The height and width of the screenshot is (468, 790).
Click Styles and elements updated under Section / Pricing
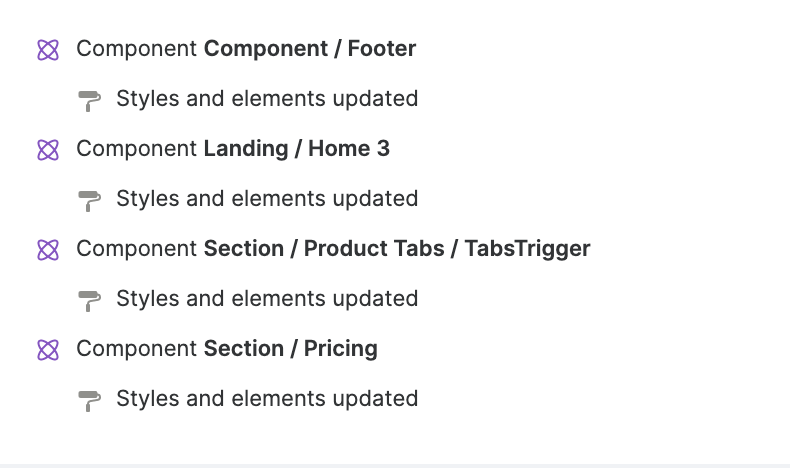coord(267,398)
